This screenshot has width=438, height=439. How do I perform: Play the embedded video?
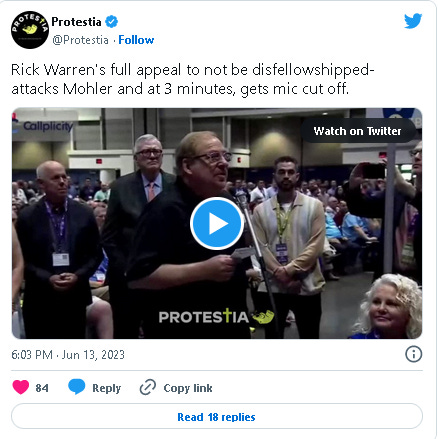click(x=217, y=223)
